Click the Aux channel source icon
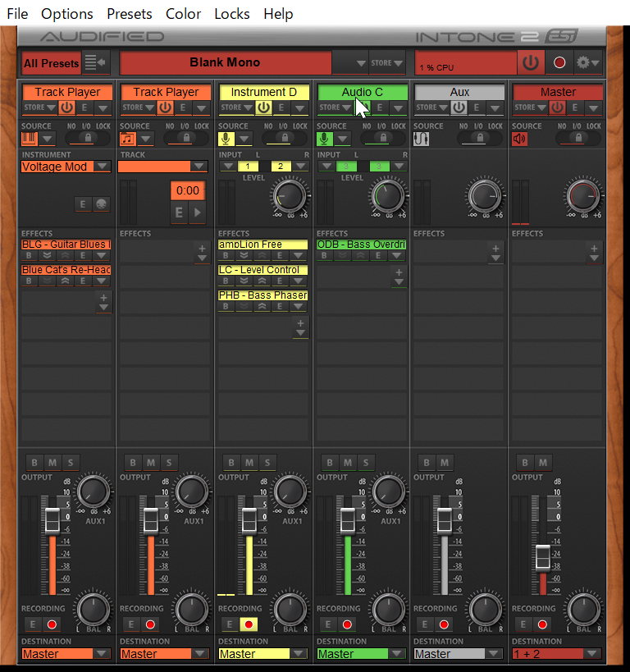 [422, 139]
